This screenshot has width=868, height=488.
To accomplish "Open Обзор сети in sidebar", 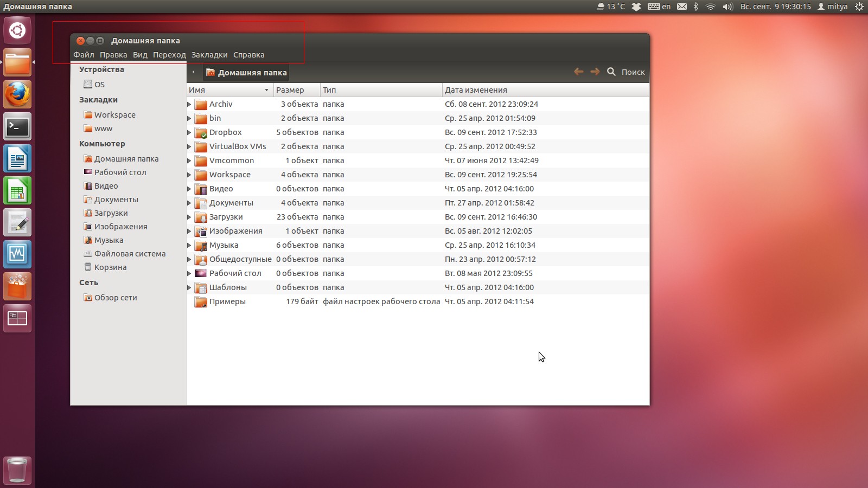I will click(x=111, y=298).
